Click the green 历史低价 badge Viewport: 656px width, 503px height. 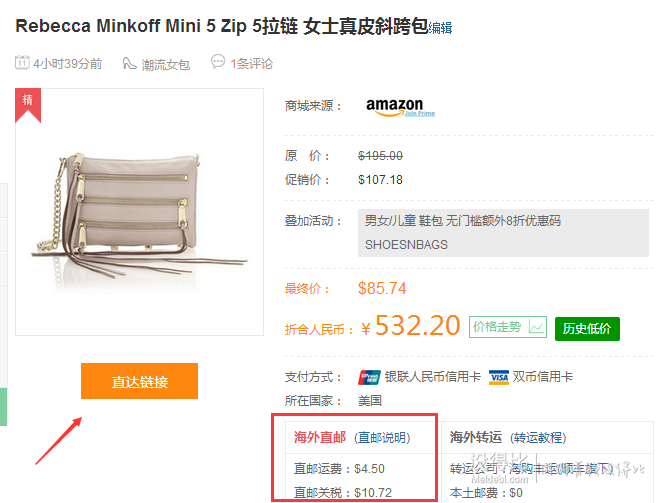pos(587,328)
